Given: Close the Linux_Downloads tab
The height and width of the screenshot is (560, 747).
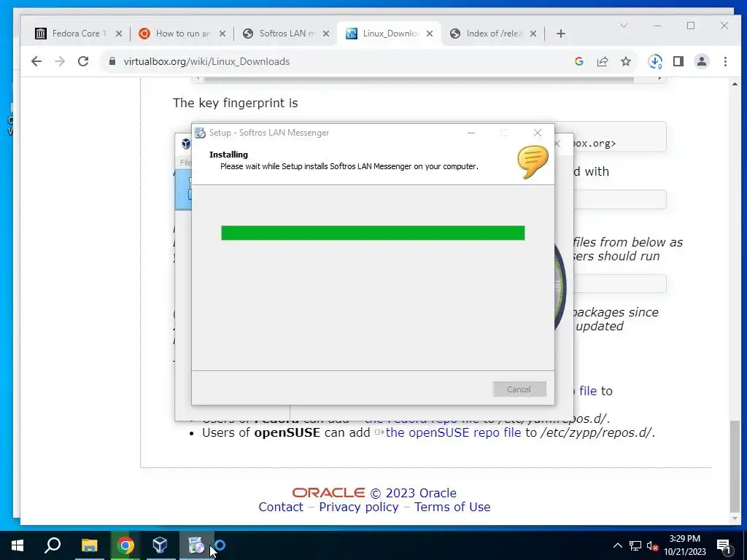Looking at the screenshot, I should tap(430, 34).
